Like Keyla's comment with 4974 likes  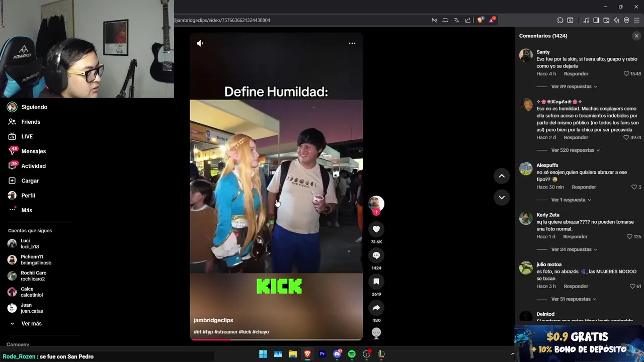626,138
